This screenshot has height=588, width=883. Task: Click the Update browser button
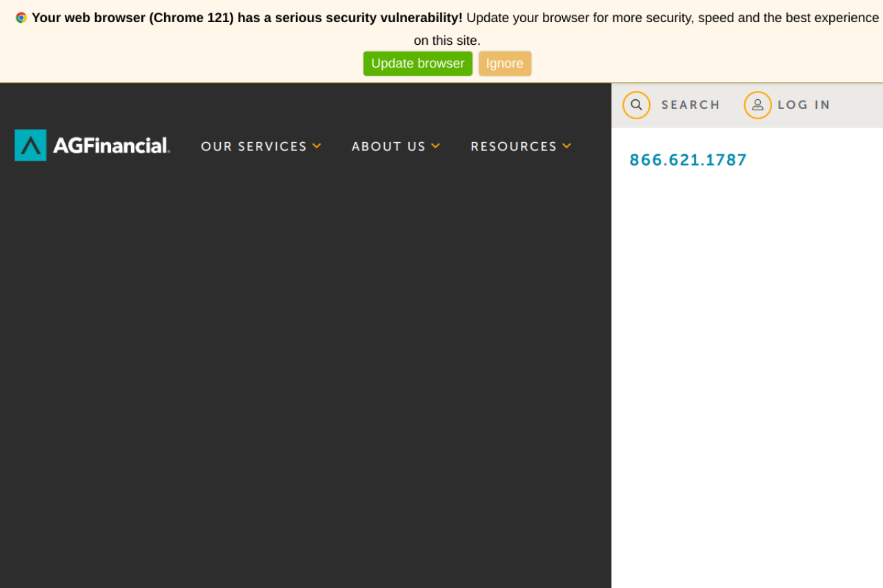[418, 63]
